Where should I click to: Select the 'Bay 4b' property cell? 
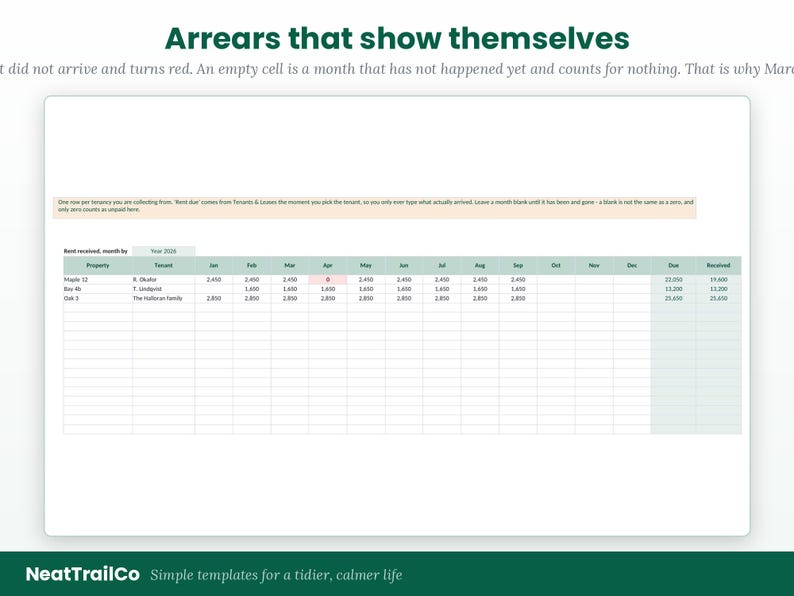point(98,289)
